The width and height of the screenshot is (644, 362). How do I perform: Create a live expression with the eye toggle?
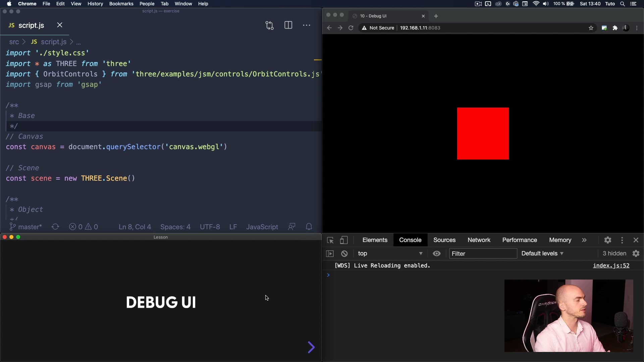point(437,254)
